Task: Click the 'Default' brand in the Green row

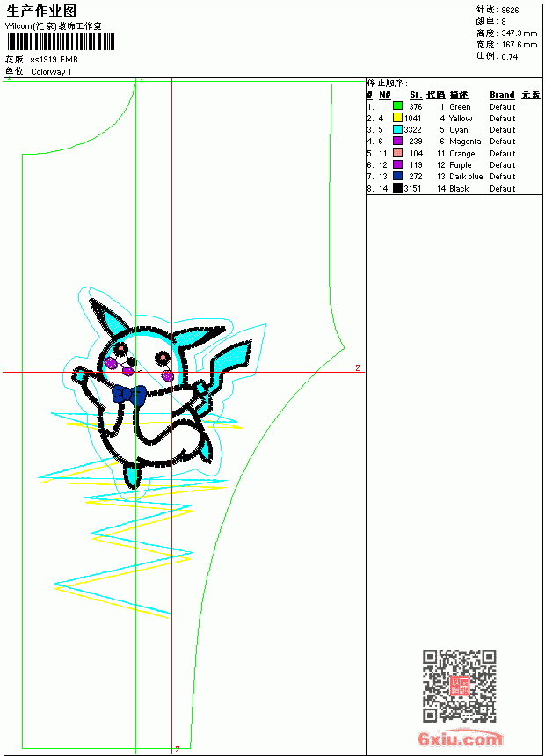Action: point(503,107)
